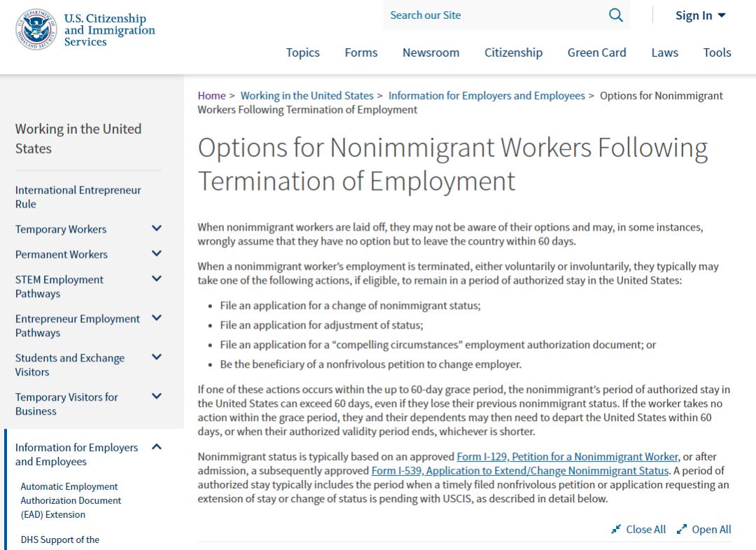Expand the Temporary Workers section
This screenshot has width=756, height=550.
click(157, 228)
